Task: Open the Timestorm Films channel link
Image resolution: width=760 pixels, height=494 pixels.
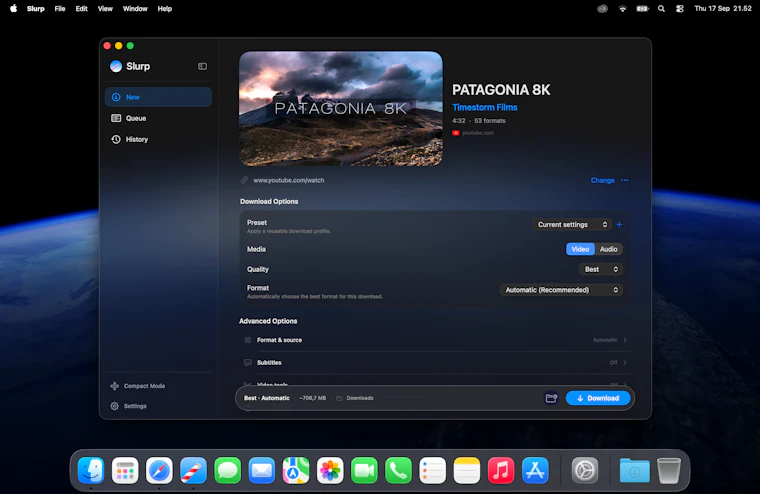Action: click(485, 108)
